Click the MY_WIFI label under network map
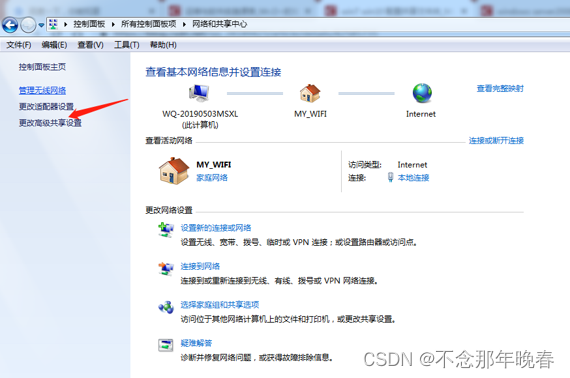The height and width of the screenshot is (378, 570). click(x=310, y=114)
